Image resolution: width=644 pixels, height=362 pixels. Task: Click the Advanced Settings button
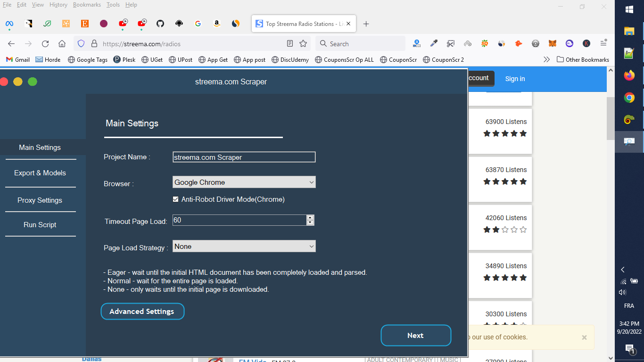tap(142, 312)
